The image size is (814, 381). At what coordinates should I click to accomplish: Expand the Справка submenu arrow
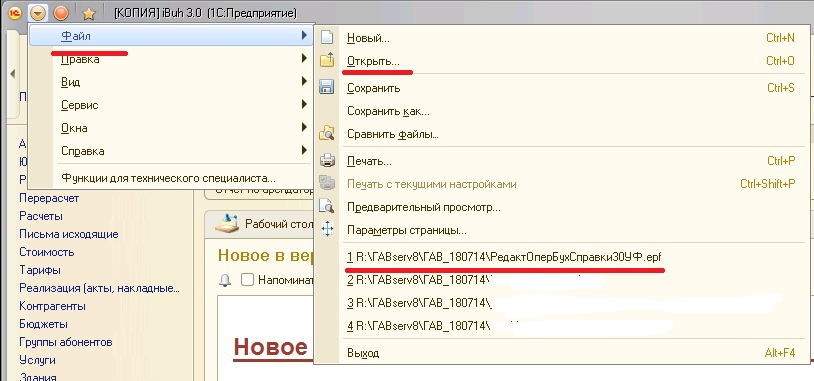point(304,151)
